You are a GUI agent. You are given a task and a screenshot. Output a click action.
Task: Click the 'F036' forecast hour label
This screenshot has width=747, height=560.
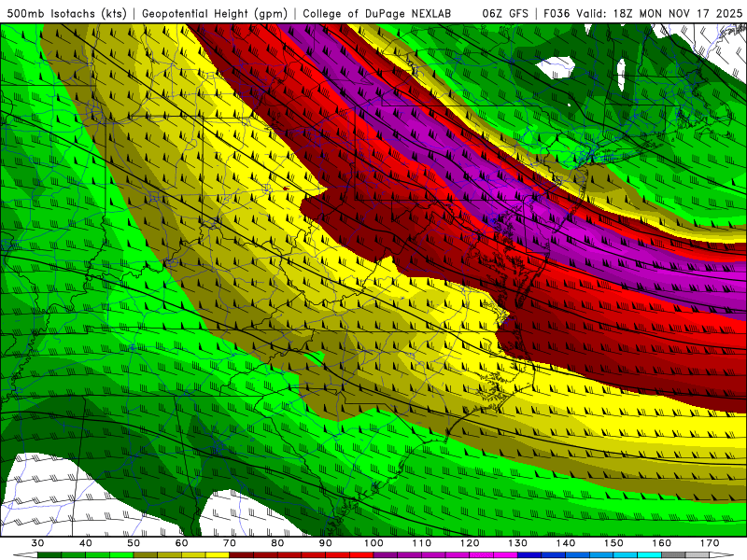pyautogui.click(x=557, y=14)
